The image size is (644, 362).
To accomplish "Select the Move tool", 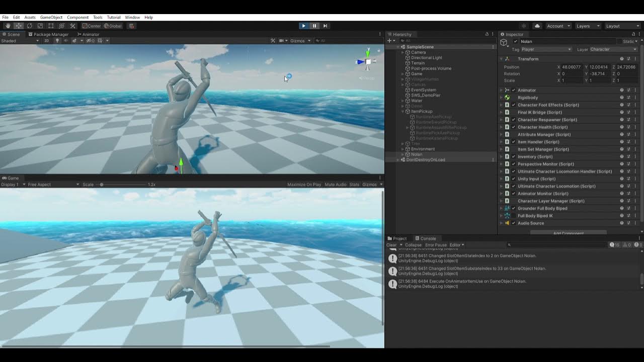I will point(19,26).
